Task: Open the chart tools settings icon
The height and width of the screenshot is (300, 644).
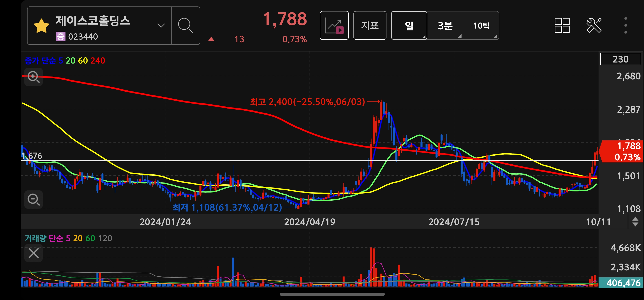Action: pyautogui.click(x=594, y=25)
